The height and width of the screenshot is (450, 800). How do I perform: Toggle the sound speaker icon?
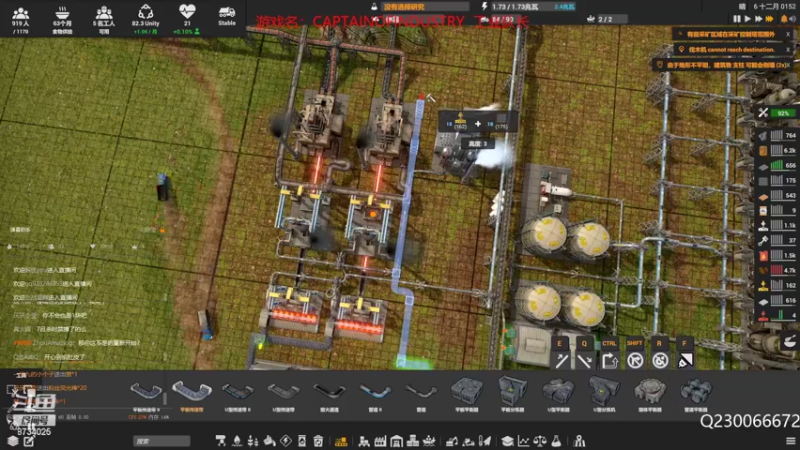793,19
